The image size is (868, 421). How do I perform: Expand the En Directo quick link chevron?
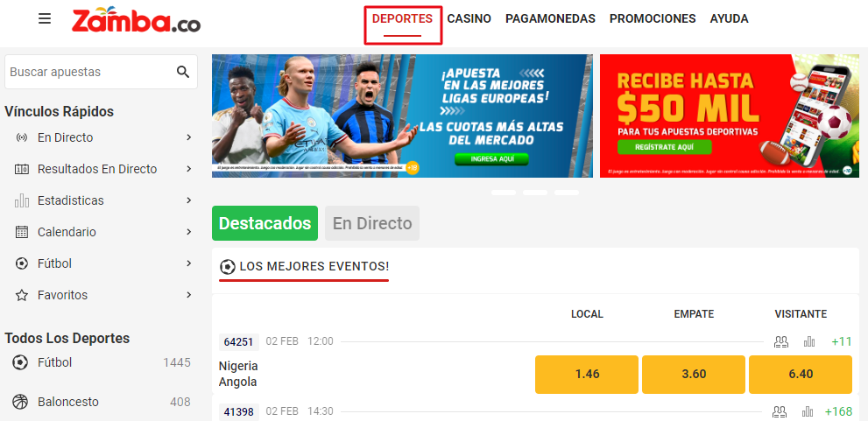coord(189,137)
